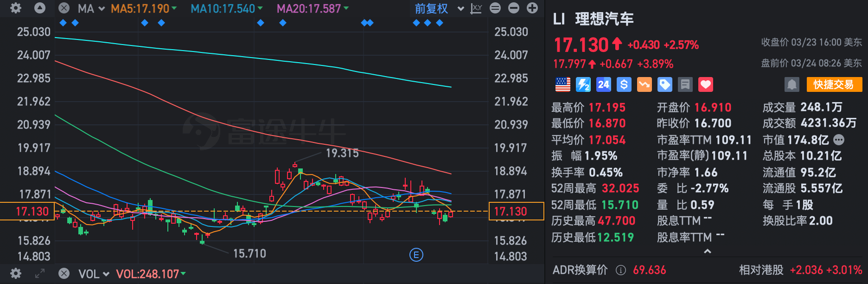Screen dimensions: 868x284
Task: Toggle the red heart watchlist icon
Action: (x=706, y=84)
